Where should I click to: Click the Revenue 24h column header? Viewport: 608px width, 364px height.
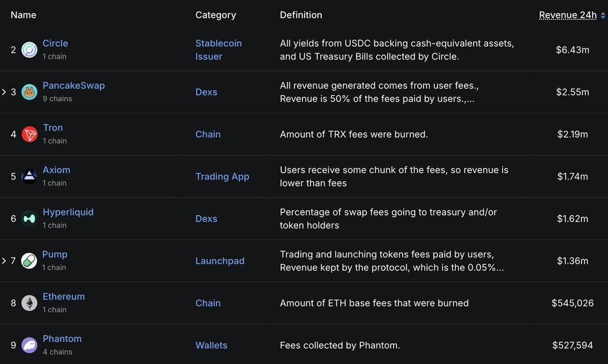coord(568,15)
